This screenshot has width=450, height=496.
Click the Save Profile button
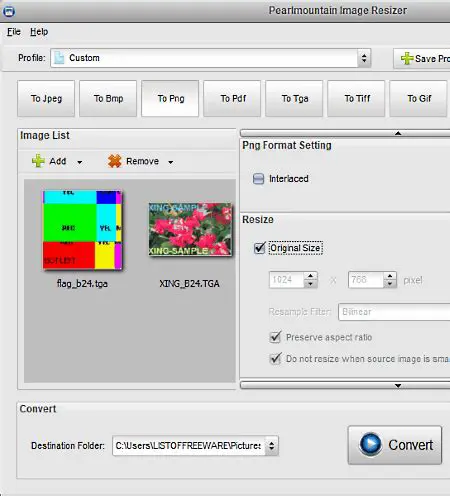422,58
